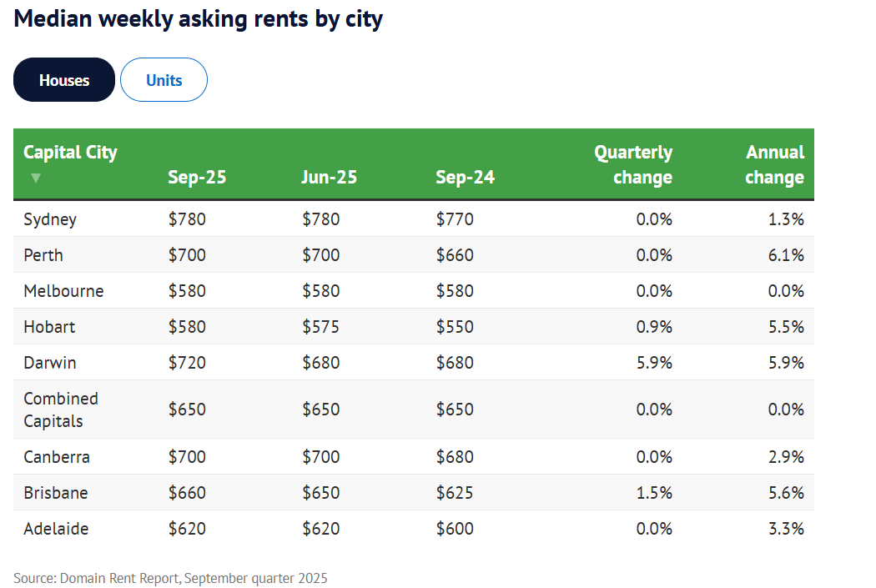876x588 pixels.
Task: Sort by Quarterly change header
Action: [x=632, y=164]
